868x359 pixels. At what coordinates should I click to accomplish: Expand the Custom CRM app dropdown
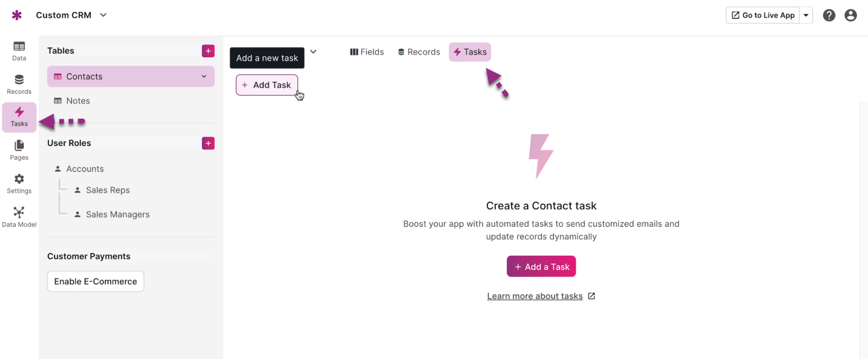(103, 15)
